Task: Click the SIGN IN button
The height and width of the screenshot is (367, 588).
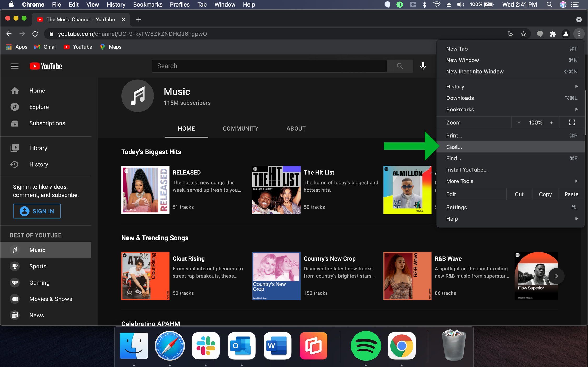Action: (x=37, y=211)
